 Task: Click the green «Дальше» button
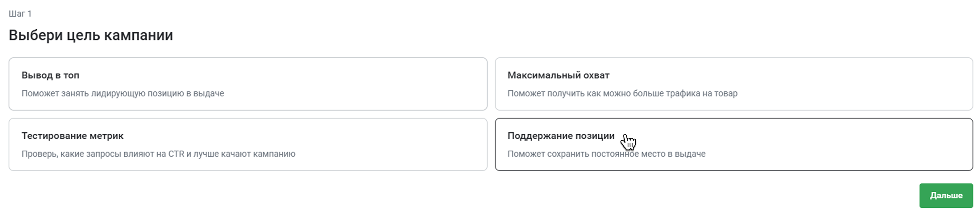coord(946,195)
